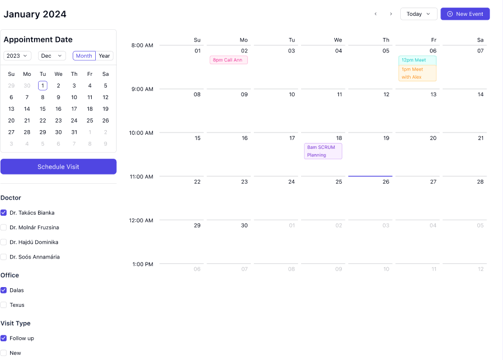The width and height of the screenshot is (503, 360).
Task: Check Dr. Hajdú Dominika checkbox
Action: click(x=4, y=242)
